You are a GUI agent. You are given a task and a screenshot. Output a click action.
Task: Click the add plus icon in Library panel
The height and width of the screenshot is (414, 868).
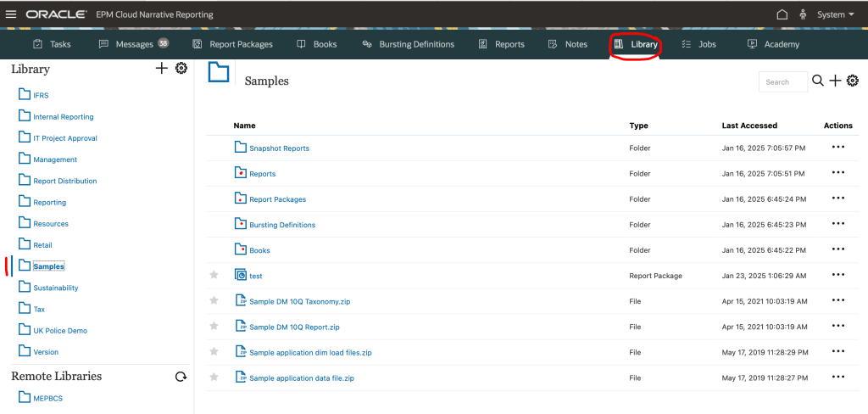tap(161, 69)
